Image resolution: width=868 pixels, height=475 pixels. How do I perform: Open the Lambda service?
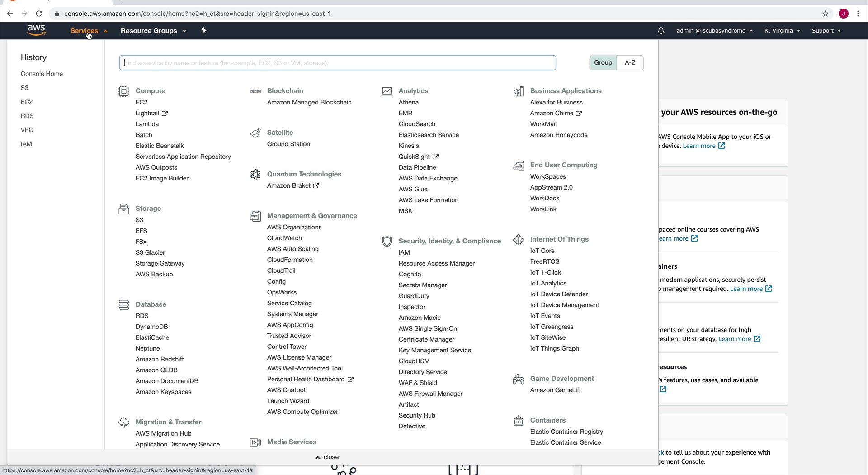(147, 124)
